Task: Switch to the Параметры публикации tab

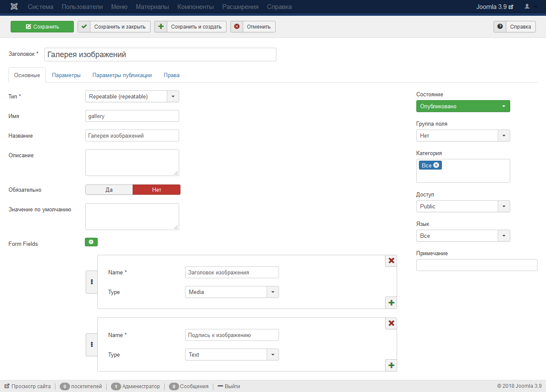Action: 122,75
